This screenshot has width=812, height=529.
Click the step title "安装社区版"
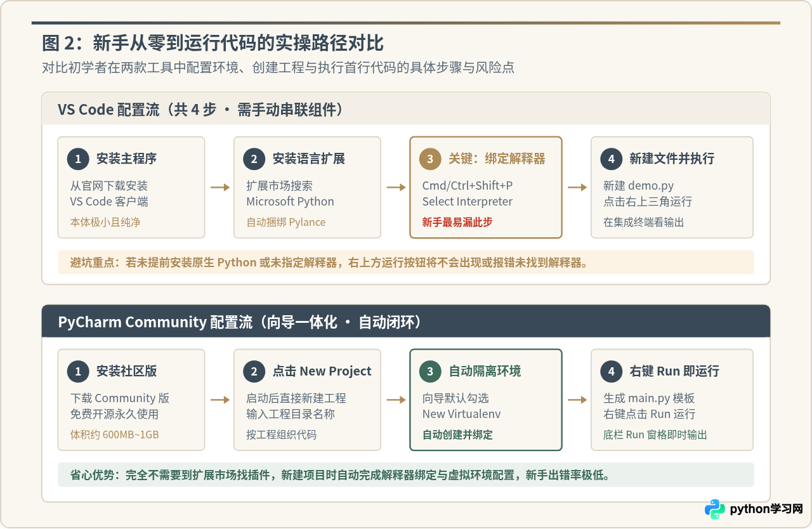click(x=126, y=371)
